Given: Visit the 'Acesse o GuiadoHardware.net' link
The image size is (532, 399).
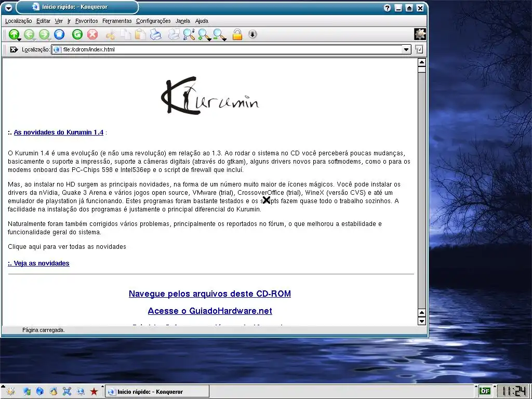Looking at the screenshot, I should (x=210, y=311).
